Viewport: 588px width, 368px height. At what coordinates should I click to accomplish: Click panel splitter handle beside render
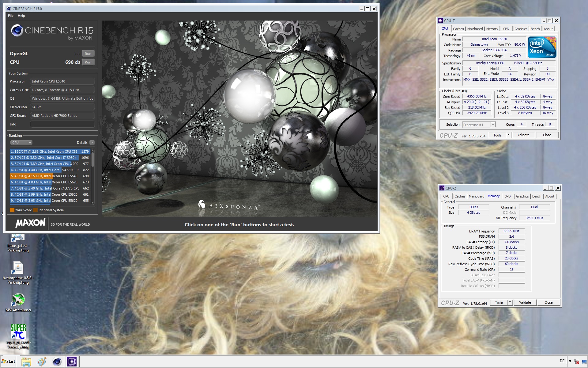(100, 125)
